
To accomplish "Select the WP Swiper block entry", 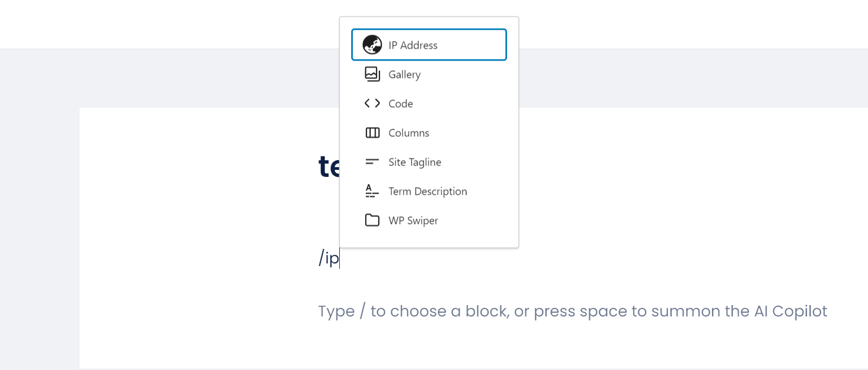I will [x=429, y=220].
